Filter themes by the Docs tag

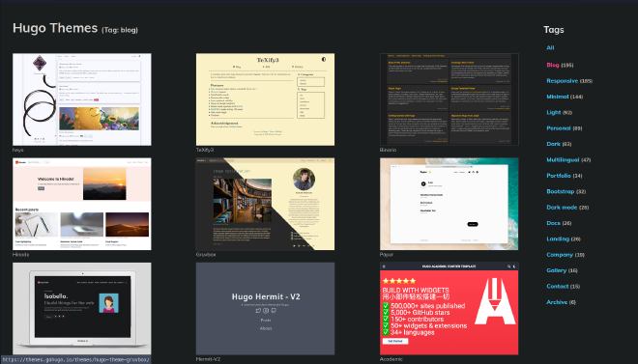[x=553, y=223]
